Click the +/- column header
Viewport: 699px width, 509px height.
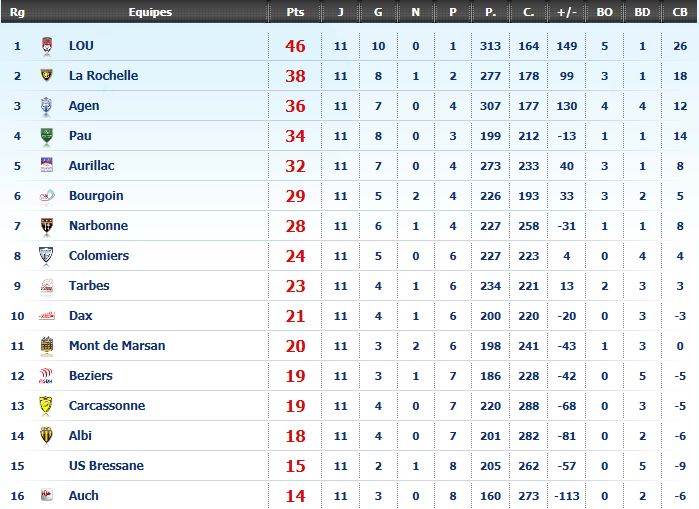(567, 12)
